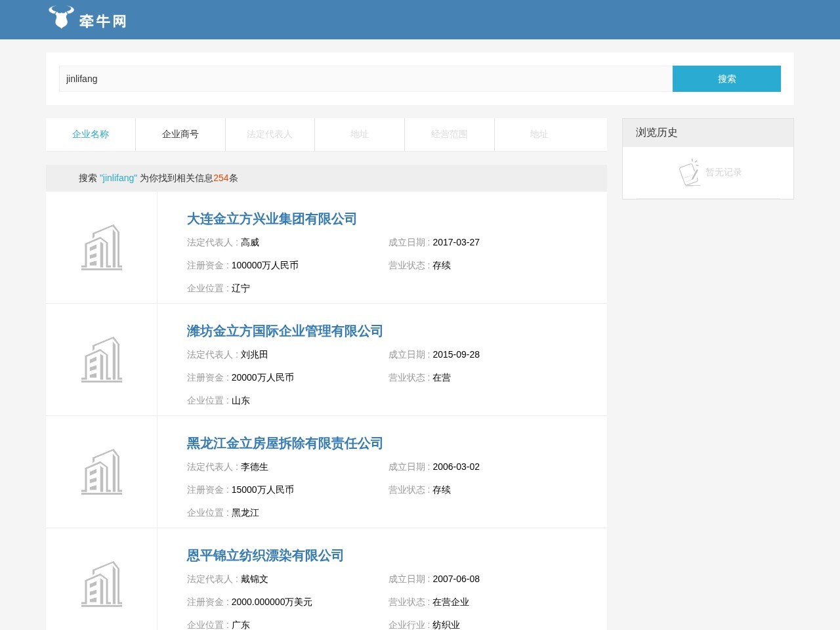This screenshot has height=630, width=840.
Task: Focus the search box containing jinlifang
Action: [x=366, y=79]
